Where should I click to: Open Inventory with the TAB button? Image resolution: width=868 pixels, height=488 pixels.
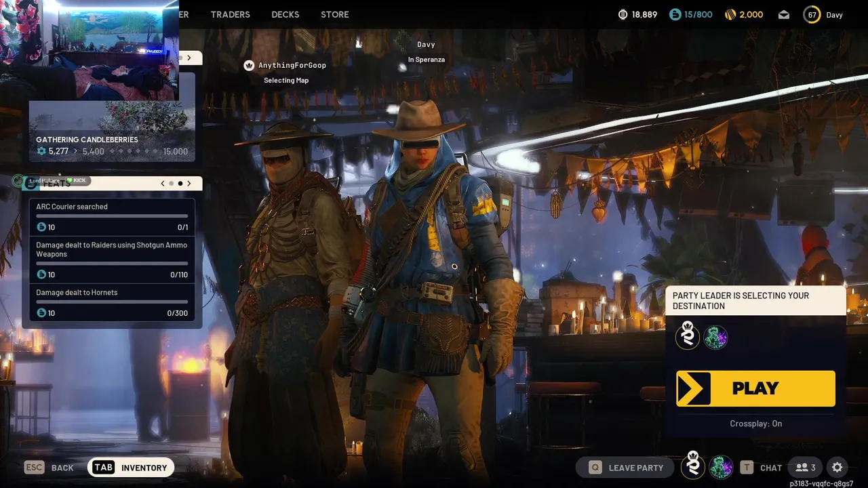[x=131, y=467]
